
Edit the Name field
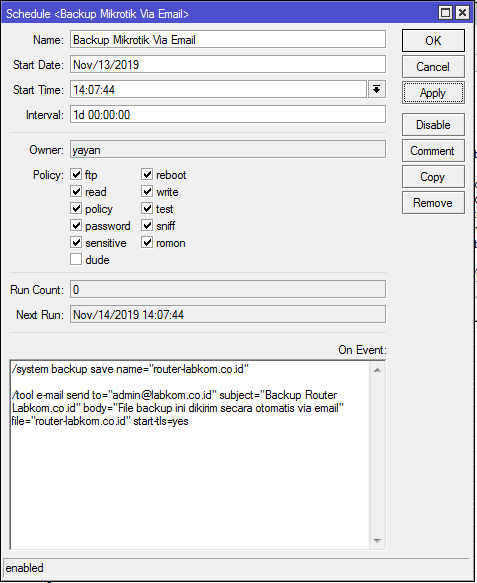coord(228,39)
